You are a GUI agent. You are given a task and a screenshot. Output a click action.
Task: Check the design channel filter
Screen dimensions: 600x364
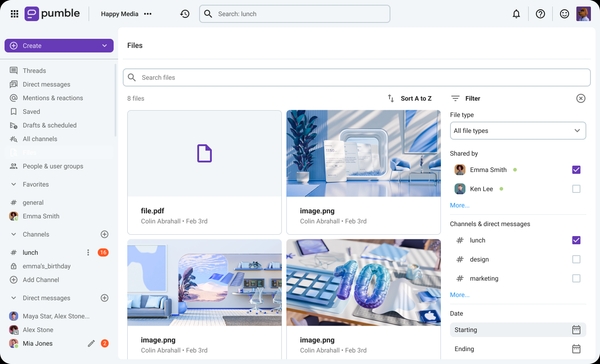[576, 259]
